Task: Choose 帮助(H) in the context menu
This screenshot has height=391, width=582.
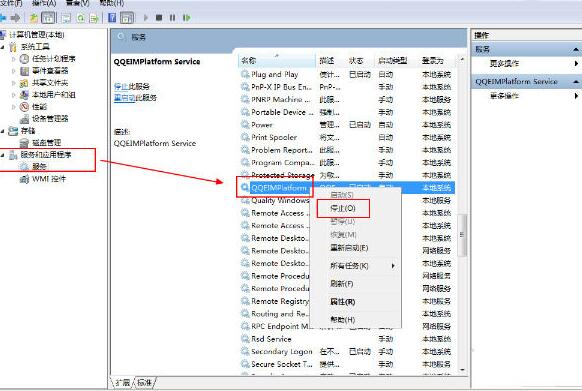Action: click(343, 320)
